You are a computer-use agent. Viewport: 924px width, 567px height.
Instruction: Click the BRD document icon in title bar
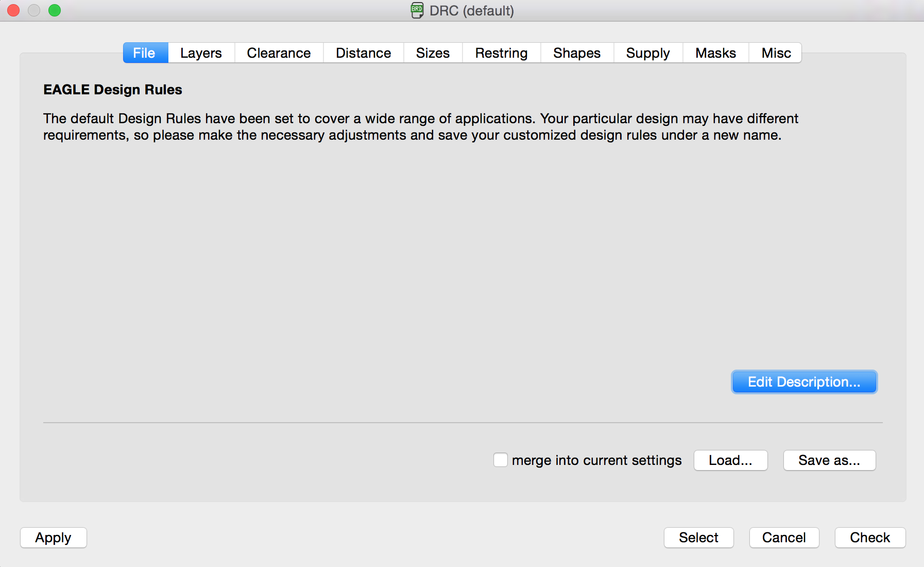click(x=417, y=10)
